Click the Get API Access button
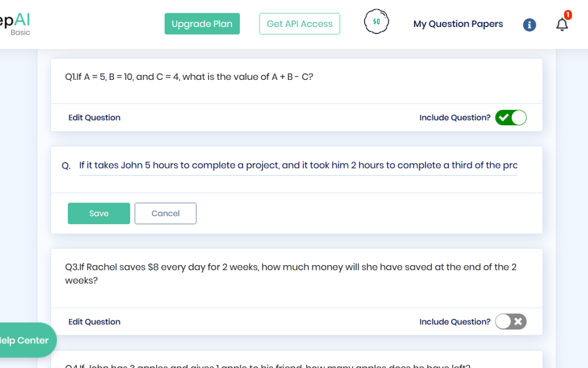This screenshot has width=588, height=368. (x=299, y=24)
